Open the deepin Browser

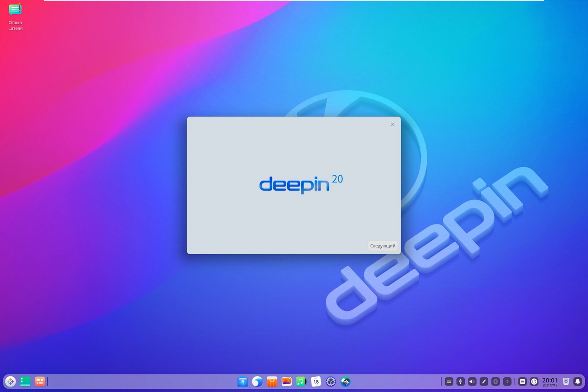[x=257, y=381]
